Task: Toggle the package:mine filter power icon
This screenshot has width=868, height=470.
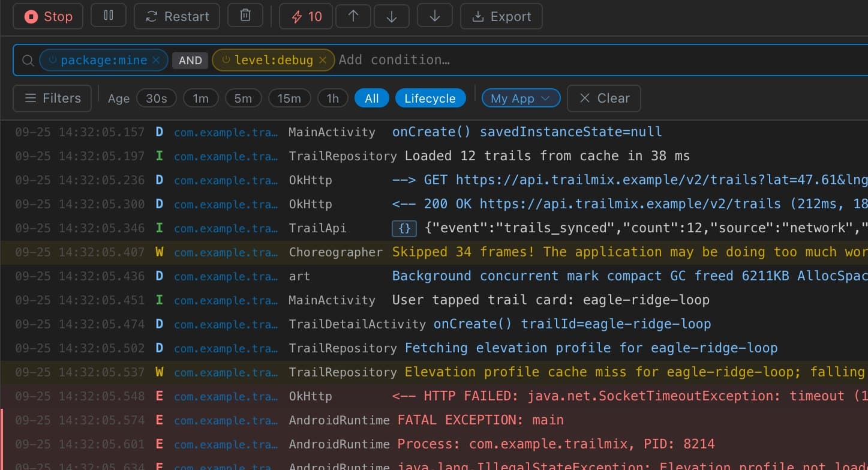Action: pos(52,60)
